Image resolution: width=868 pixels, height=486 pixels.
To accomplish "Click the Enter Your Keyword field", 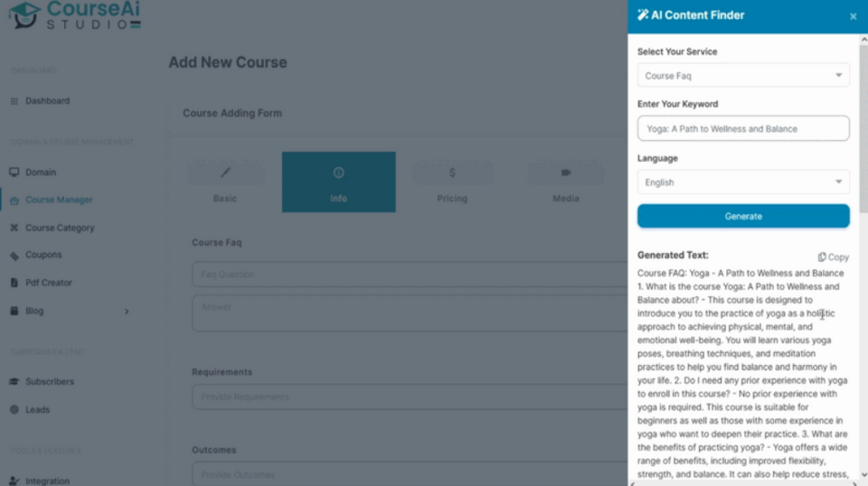I will (x=743, y=128).
